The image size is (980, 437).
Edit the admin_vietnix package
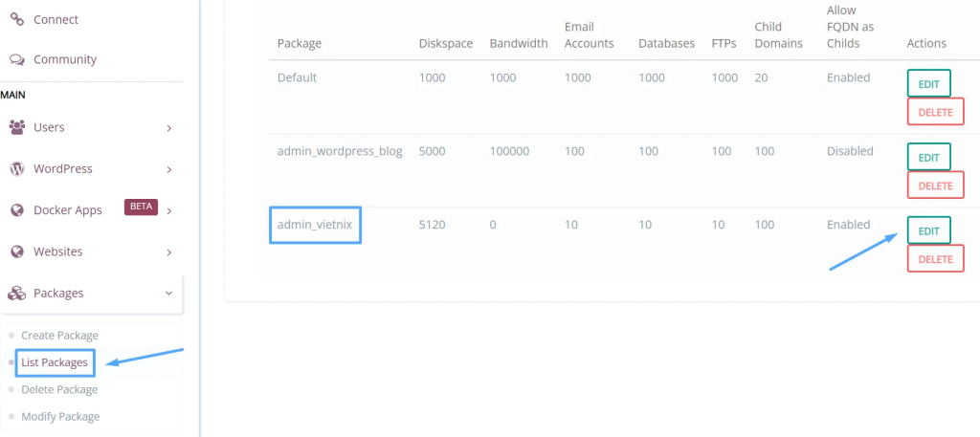928,230
